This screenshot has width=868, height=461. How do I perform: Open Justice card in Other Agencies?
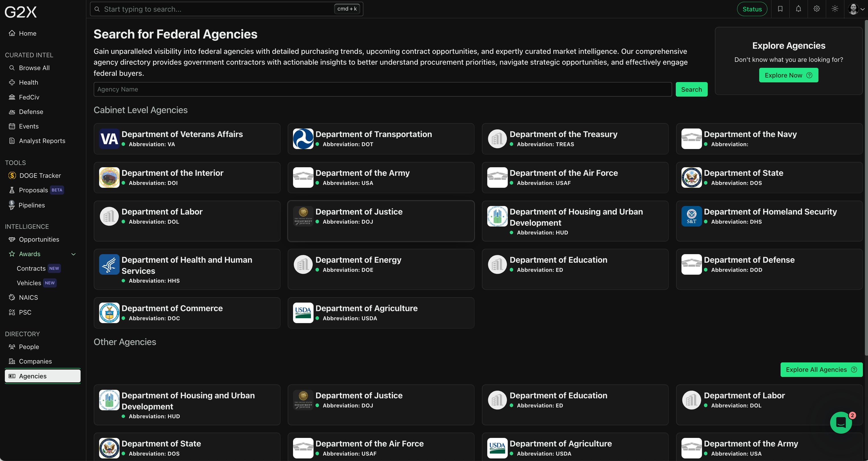point(381,405)
